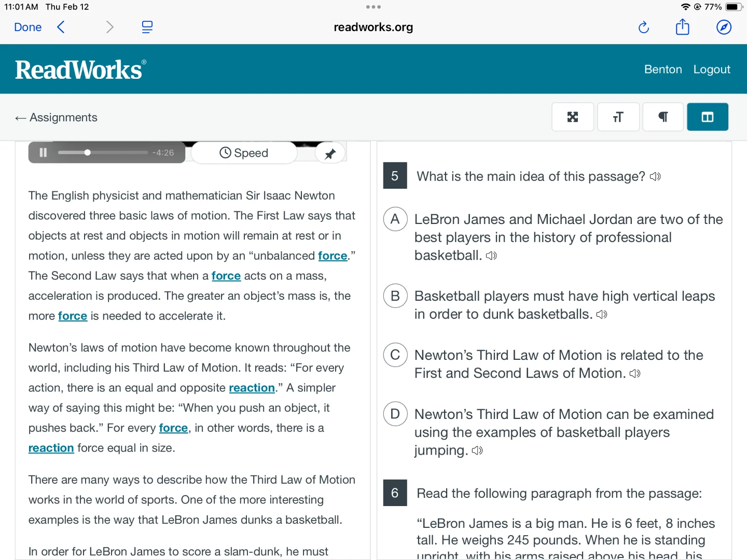Play audio for answer choice B
Screen dimensions: 747x560
(602, 315)
